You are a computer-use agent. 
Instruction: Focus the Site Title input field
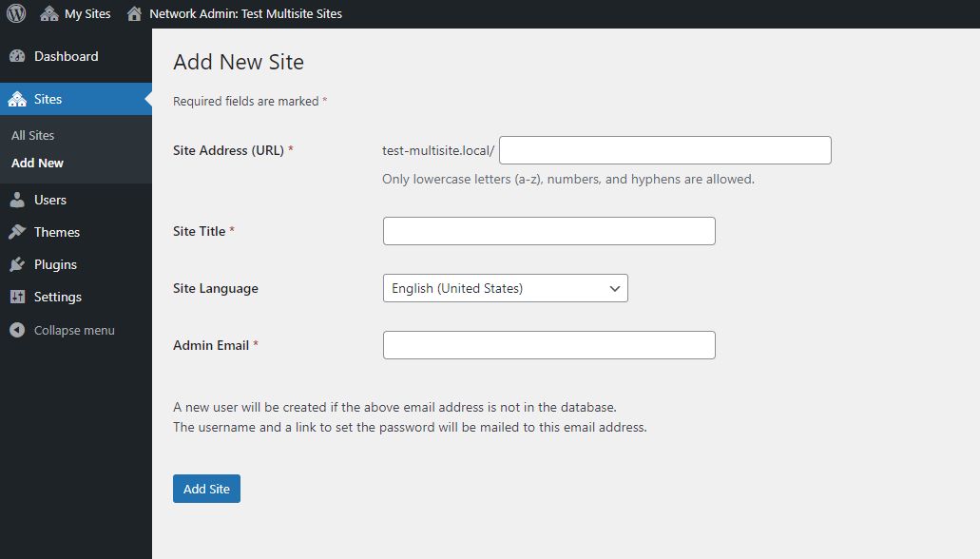click(548, 231)
